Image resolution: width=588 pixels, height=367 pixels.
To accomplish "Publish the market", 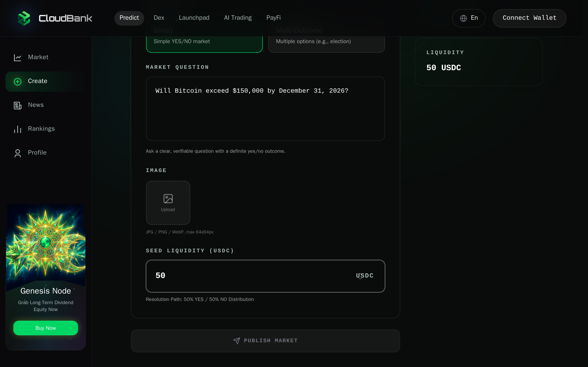I will (x=265, y=341).
